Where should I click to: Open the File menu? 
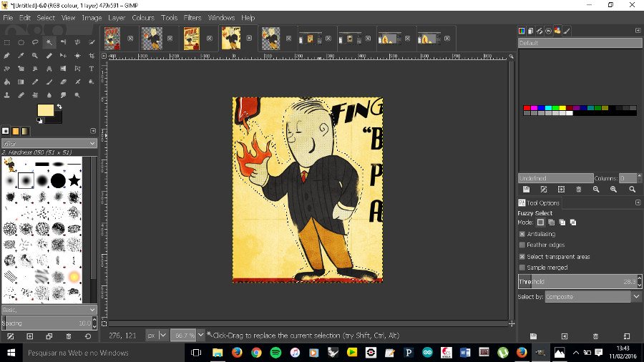8,18
